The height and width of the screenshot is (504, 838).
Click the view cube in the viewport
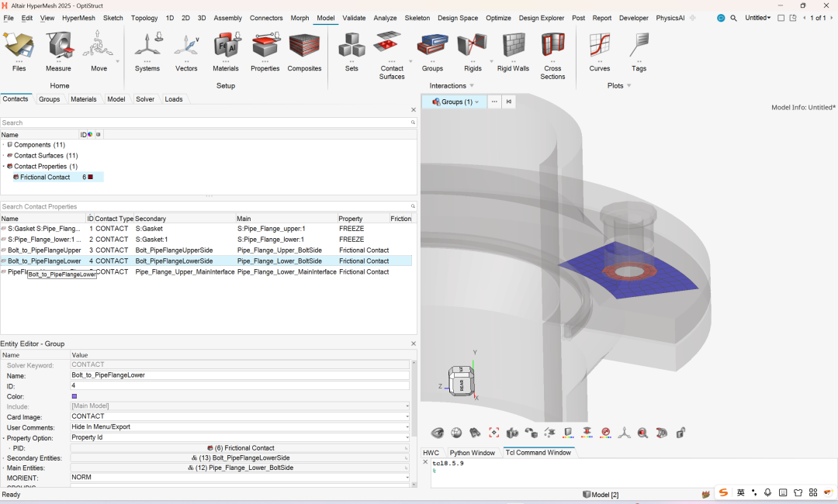(x=461, y=381)
